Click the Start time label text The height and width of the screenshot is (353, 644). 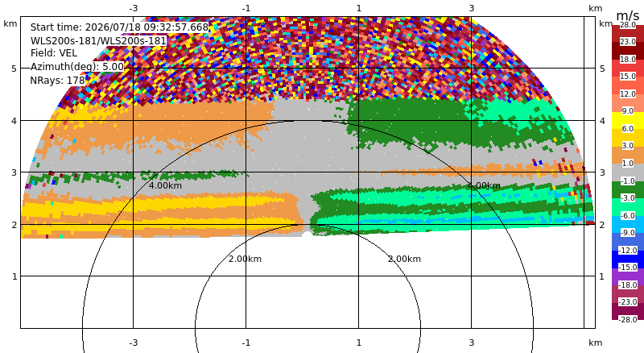pyautogui.click(x=119, y=27)
